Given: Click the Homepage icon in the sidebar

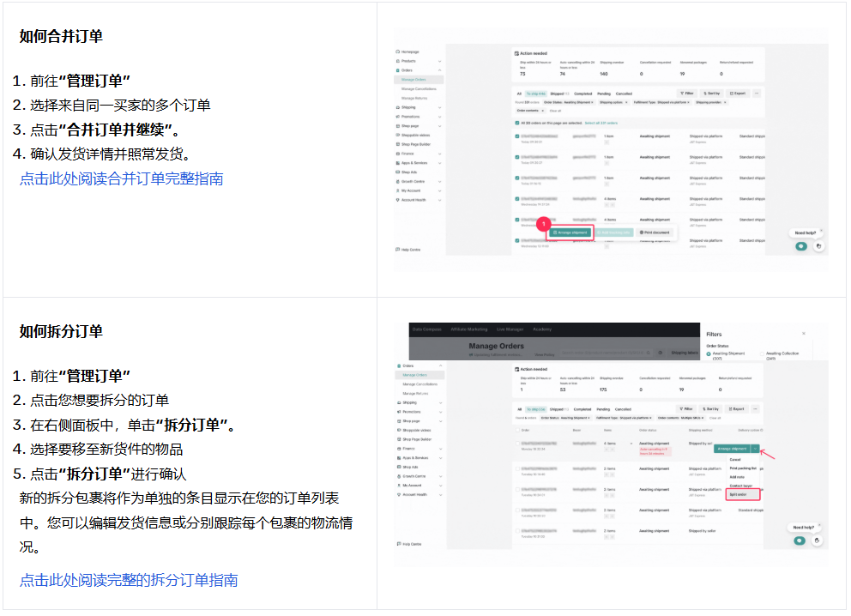Looking at the screenshot, I should 398,51.
